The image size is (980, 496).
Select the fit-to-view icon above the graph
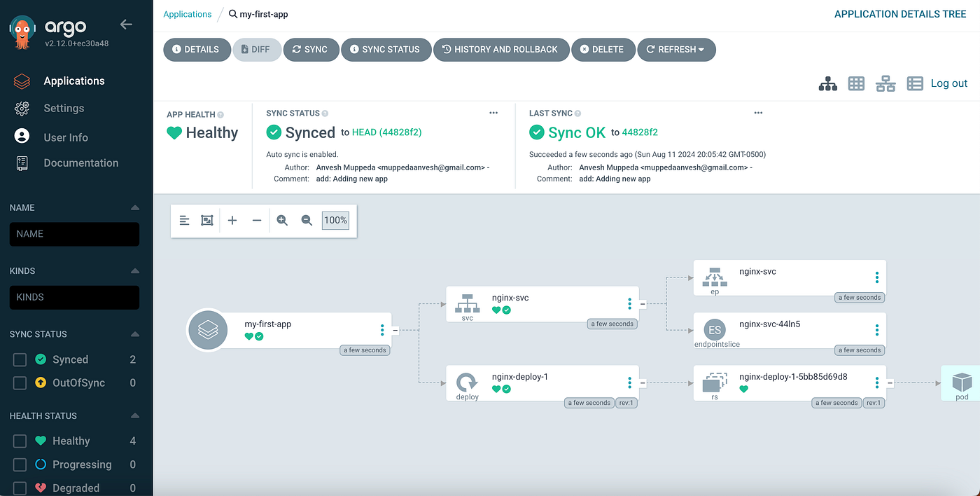coord(206,220)
